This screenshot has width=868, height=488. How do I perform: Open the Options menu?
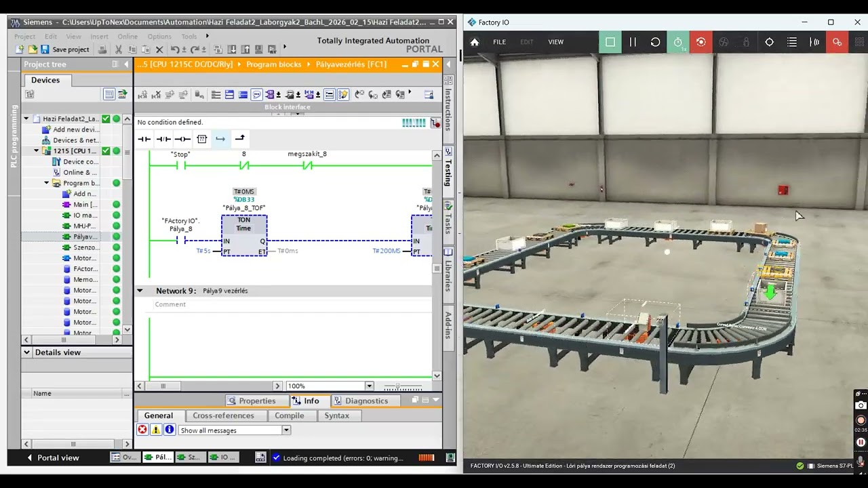point(159,37)
